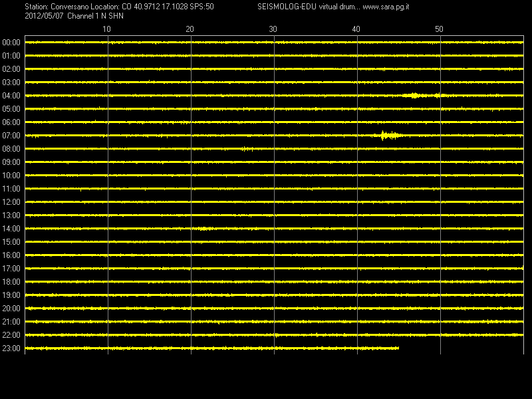The height and width of the screenshot is (399, 532).
Task: Click the seismic event on the 04:00 trace
Action: 424,96
